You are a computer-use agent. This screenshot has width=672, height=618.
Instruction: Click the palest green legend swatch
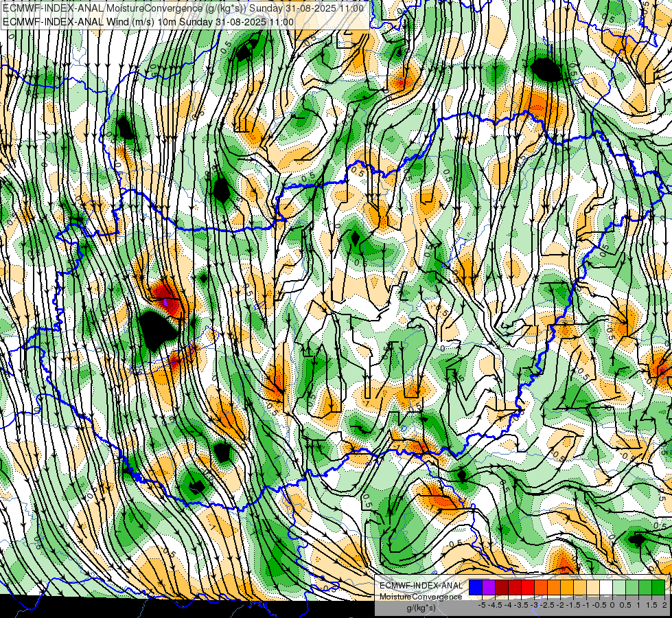(x=619, y=587)
